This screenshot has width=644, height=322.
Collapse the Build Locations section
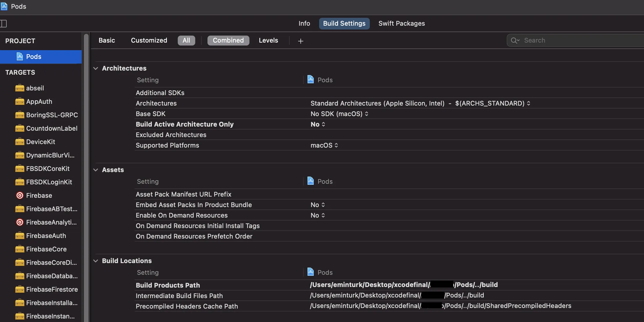(x=96, y=261)
